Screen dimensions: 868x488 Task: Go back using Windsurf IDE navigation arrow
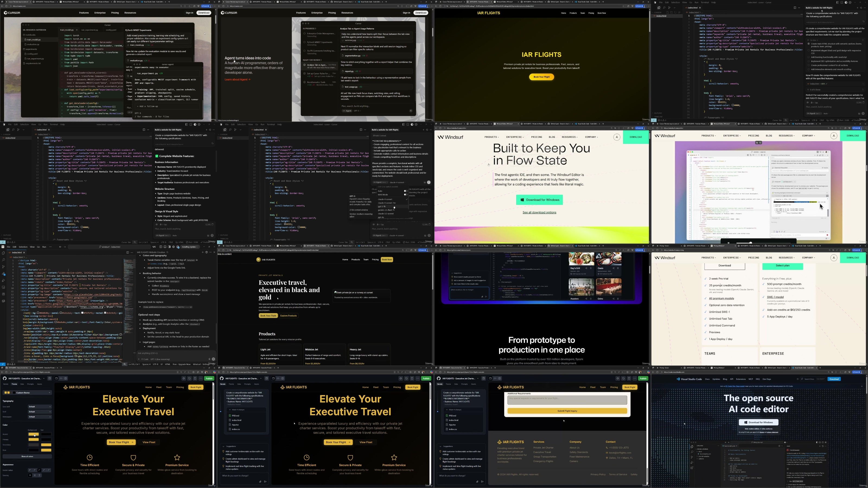point(60,247)
